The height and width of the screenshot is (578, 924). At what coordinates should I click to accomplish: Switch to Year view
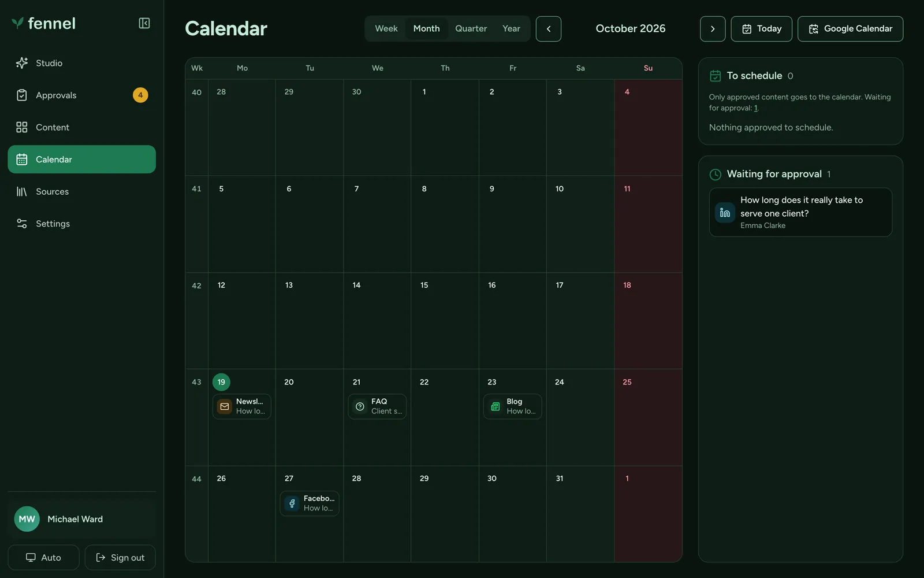coord(511,28)
